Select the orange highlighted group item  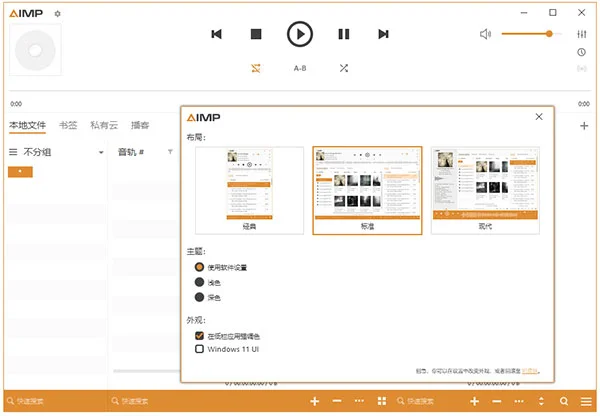pyautogui.click(x=20, y=171)
